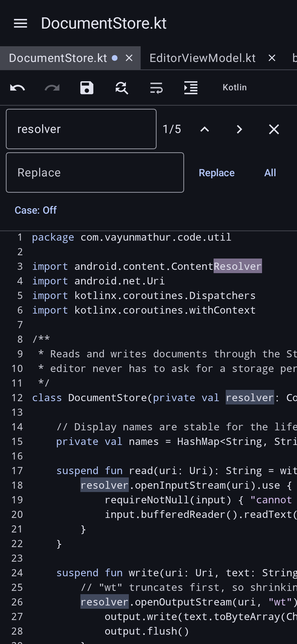
Task: Open find and replace search icon
Action: [x=121, y=88]
